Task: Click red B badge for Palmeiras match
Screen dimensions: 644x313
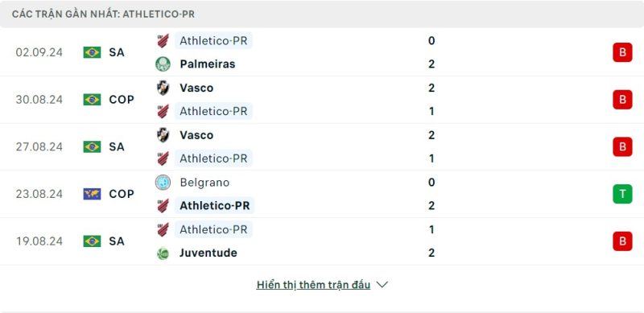Action: coord(622,52)
